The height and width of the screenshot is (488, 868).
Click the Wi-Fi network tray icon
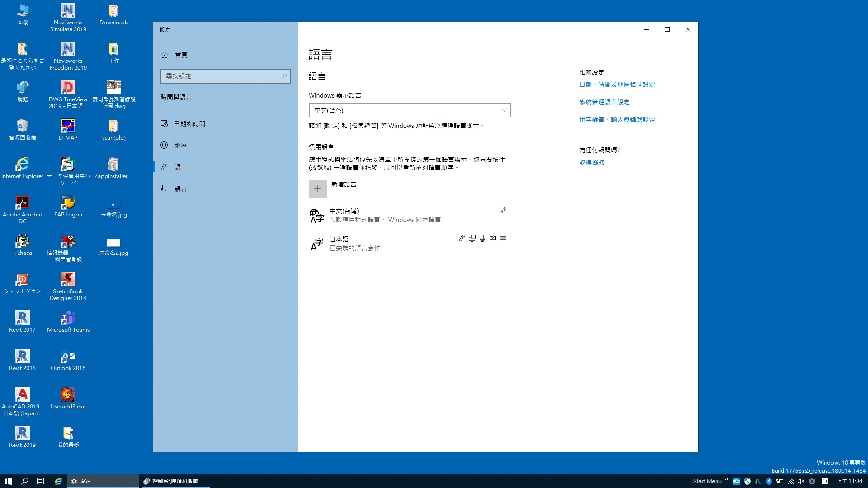click(x=791, y=481)
